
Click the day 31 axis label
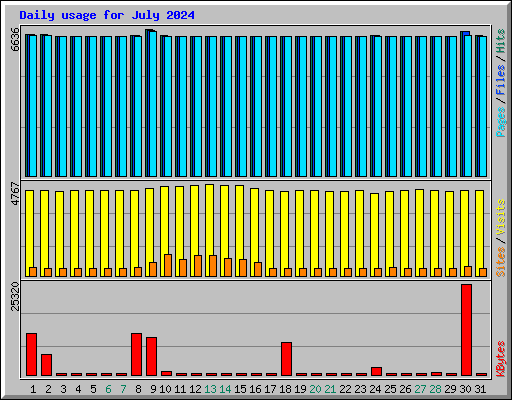coord(480,389)
